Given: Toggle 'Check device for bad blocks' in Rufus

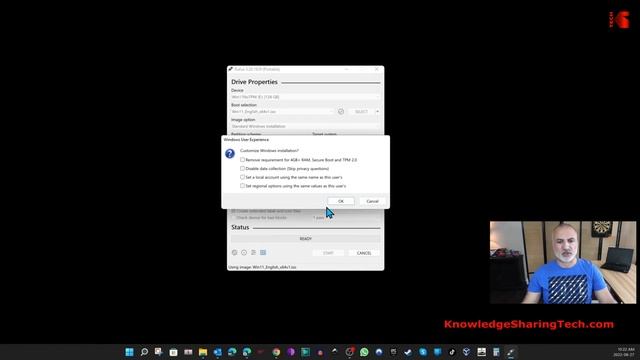Looking at the screenshot, I should tap(233, 218).
